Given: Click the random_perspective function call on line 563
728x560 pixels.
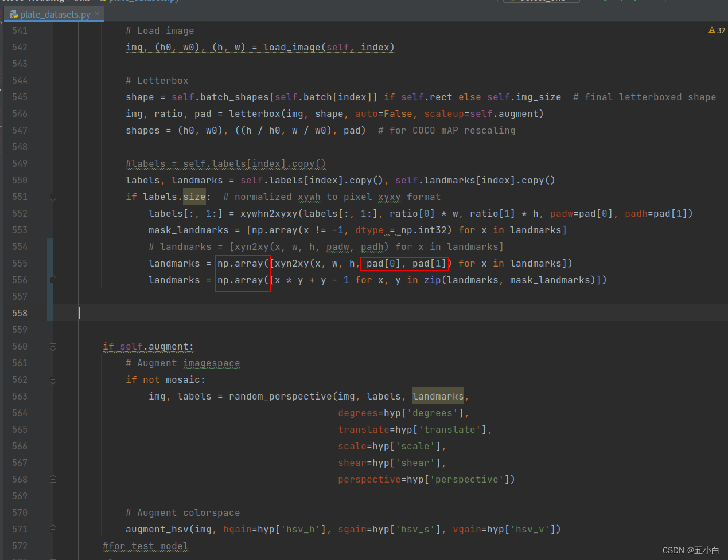Looking at the screenshot, I should tap(280, 396).
